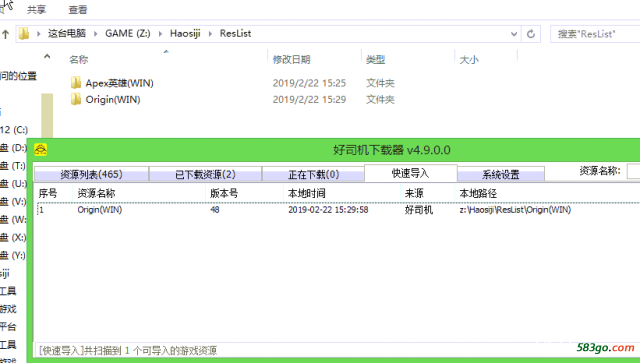This screenshot has width=640, height=363.
Task: Click the search ResList input field
Action: (x=596, y=34)
